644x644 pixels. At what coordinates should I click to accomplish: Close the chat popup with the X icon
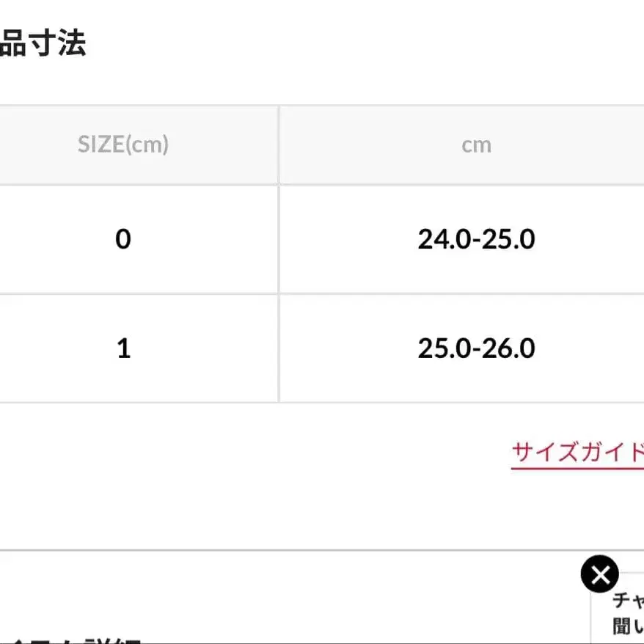pos(599,574)
